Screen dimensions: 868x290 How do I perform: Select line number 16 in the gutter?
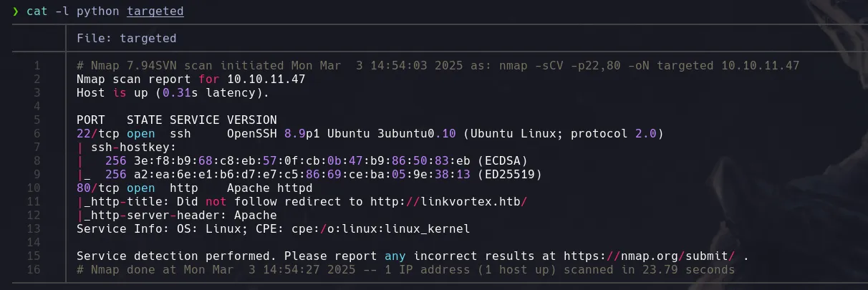click(34, 269)
